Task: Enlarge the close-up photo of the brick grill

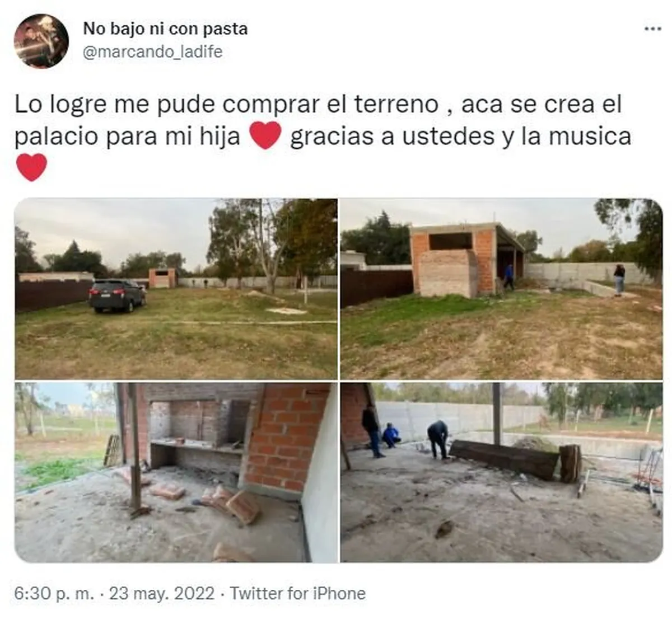Action: pos(176,472)
